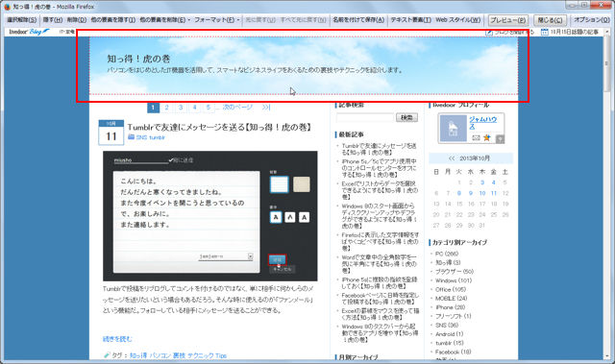Click the 記事検索 text input field
The image size is (615, 364).
coord(365,117)
